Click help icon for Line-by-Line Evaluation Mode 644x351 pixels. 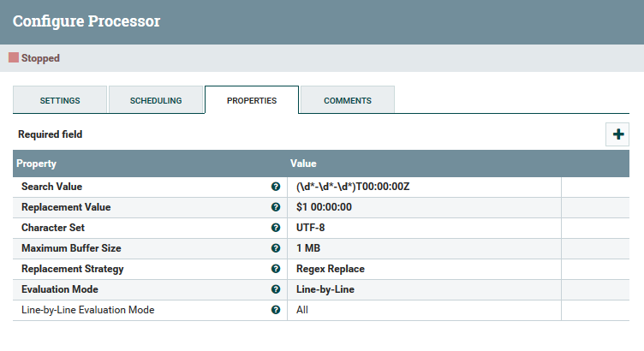click(276, 310)
